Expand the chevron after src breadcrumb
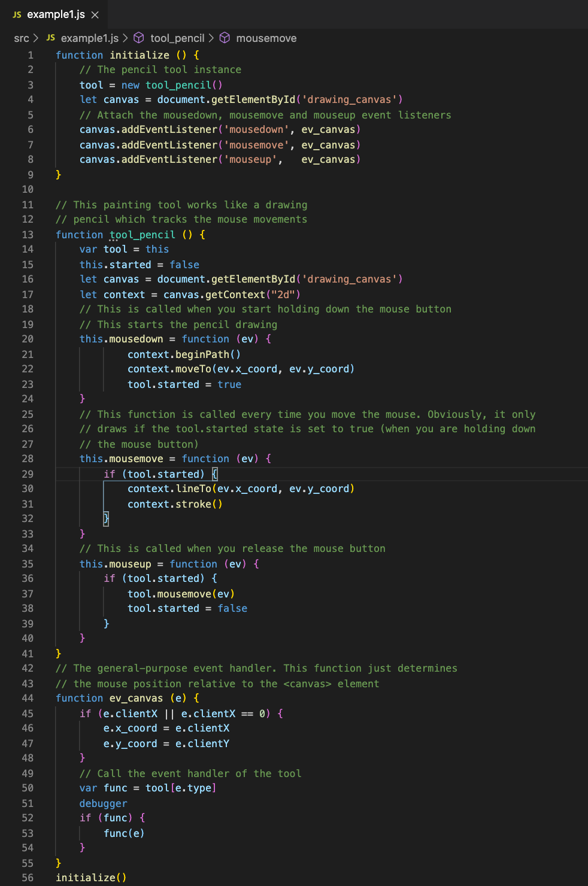This screenshot has height=886, width=588. tap(36, 38)
